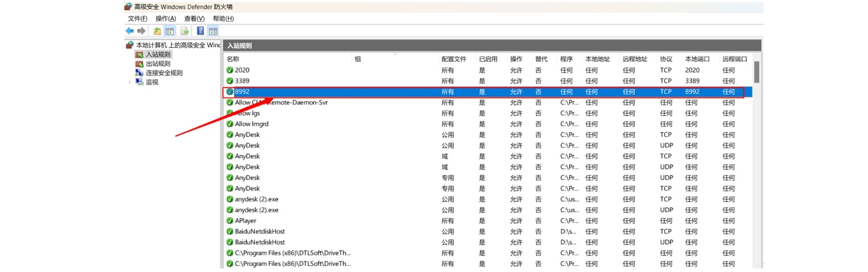
Task: Select the Allow lmgrd rule
Action: (x=252, y=124)
